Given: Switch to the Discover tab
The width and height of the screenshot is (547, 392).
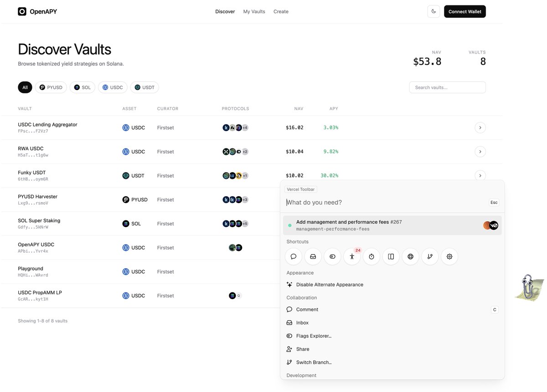Looking at the screenshot, I should pos(225,11).
